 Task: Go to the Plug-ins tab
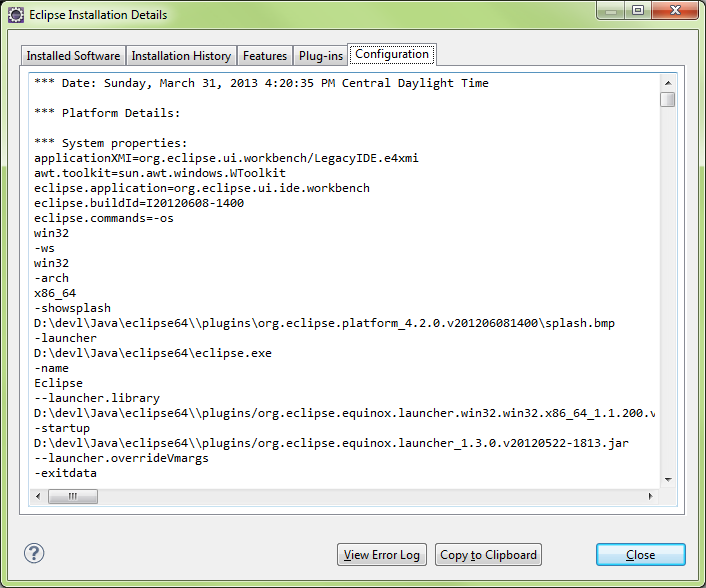pos(321,56)
